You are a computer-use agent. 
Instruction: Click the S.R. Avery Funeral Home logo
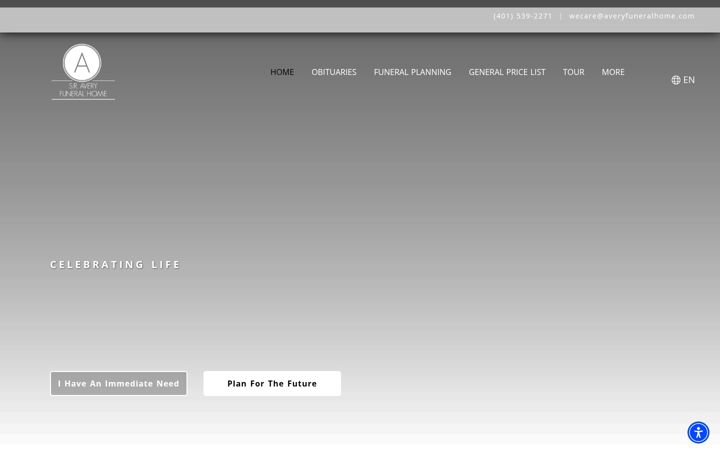pos(83,72)
